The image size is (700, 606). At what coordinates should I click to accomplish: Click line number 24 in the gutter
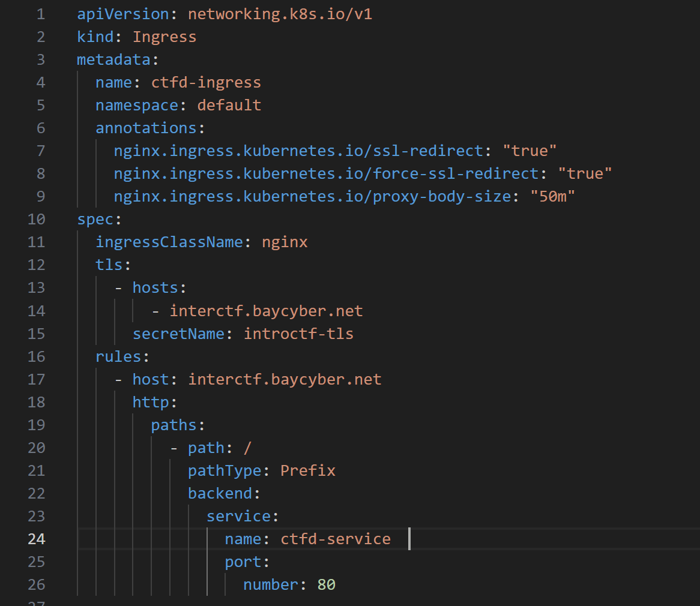pyautogui.click(x=37, y=539)
